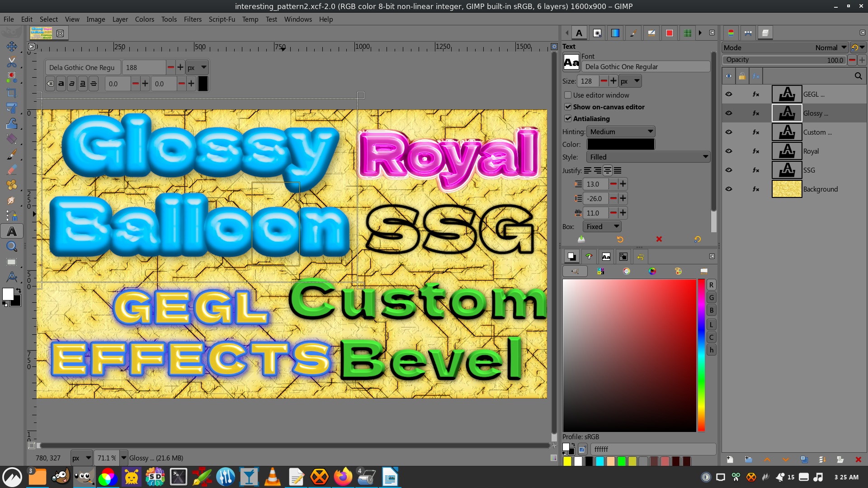Open the black text Color swatch

(x=621, y=144)
